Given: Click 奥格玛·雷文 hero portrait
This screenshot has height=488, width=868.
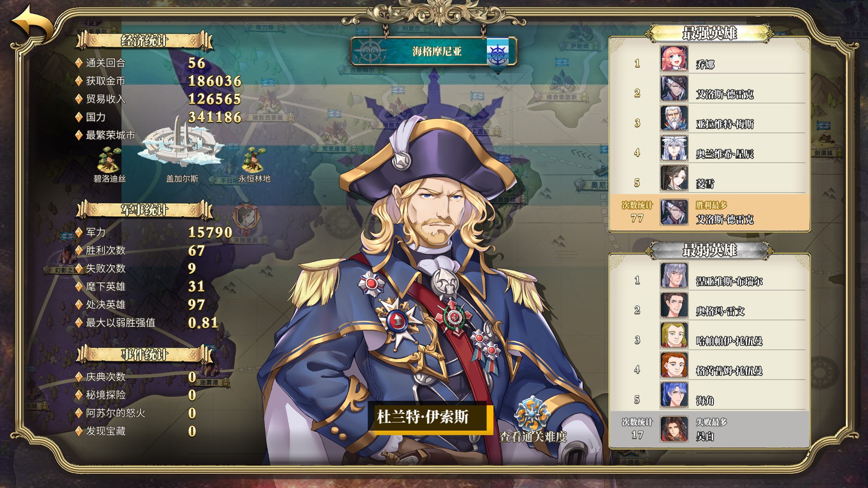Looking at the screenshot, I should [674, 305].
